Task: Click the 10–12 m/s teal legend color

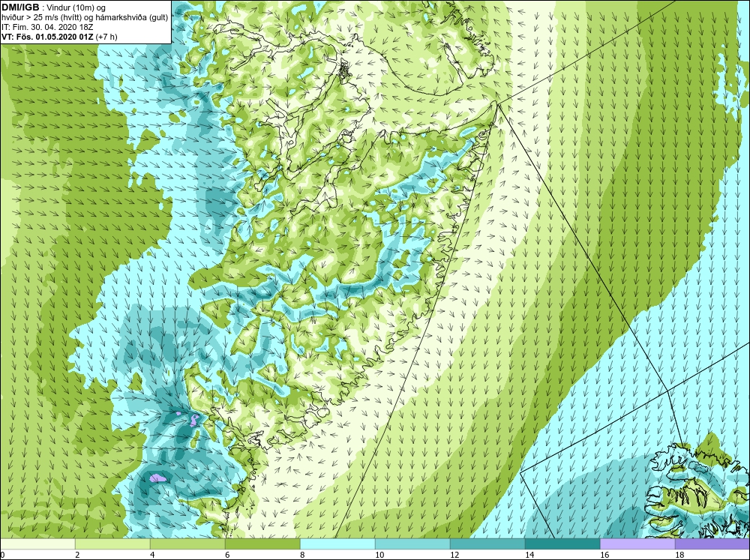Action: tap(412, 544)
